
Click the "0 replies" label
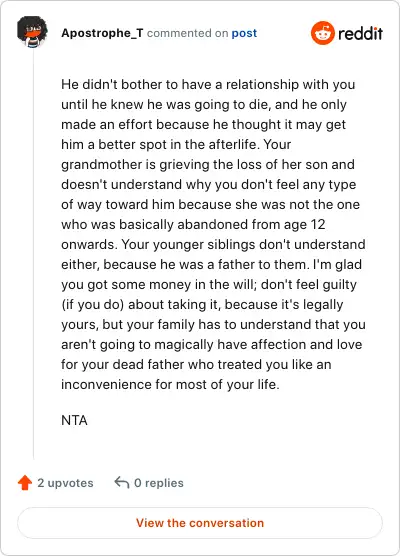tap(159, 483)
